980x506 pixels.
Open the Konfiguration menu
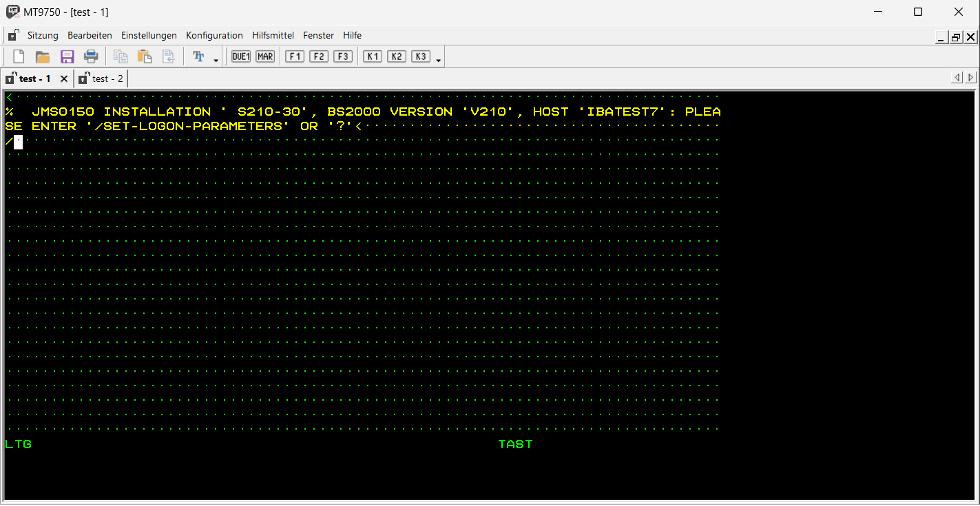[x=214, y=35]
